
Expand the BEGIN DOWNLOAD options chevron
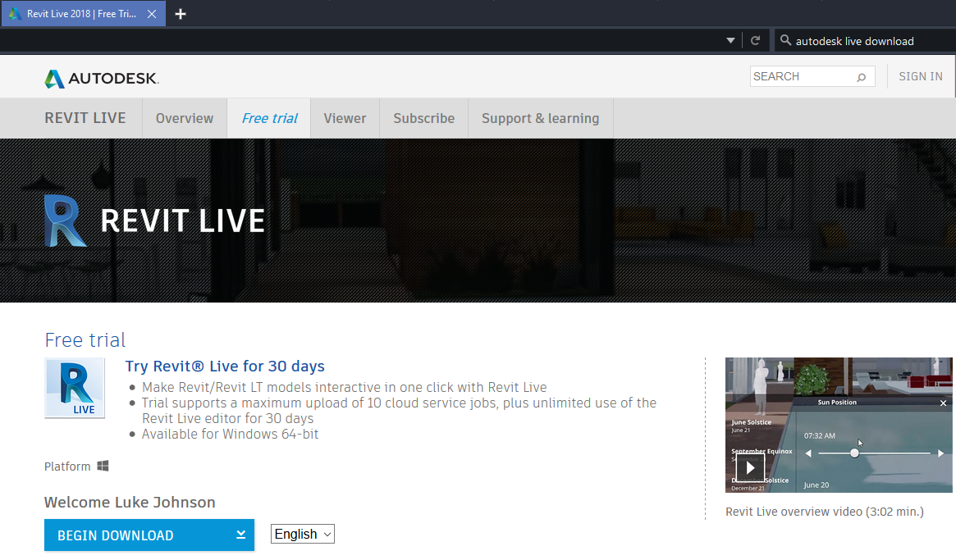pos(241,534)
